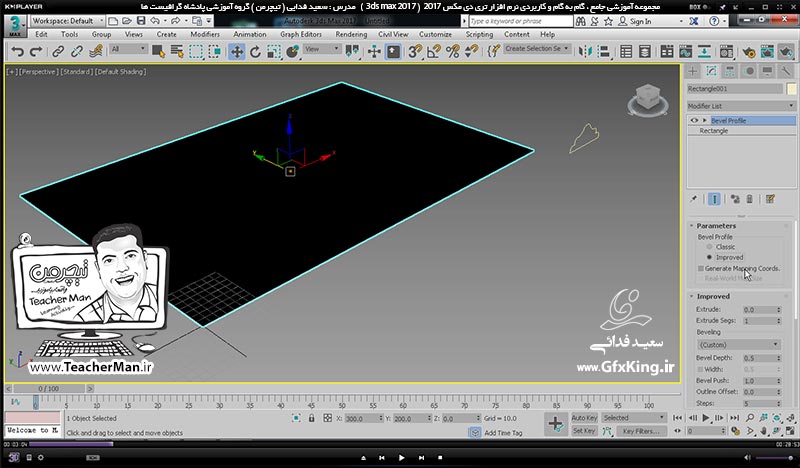The width and height of the screenshot is (800, 468).
Task: Open the Create Selection Set dropdown
Action: [x=537, y=48]
